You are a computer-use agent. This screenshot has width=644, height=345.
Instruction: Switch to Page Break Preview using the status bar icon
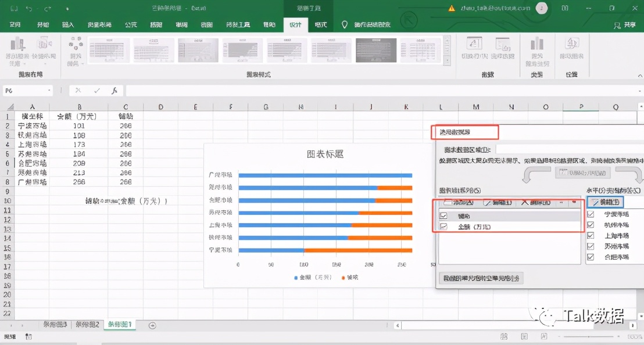click(544, 336)
